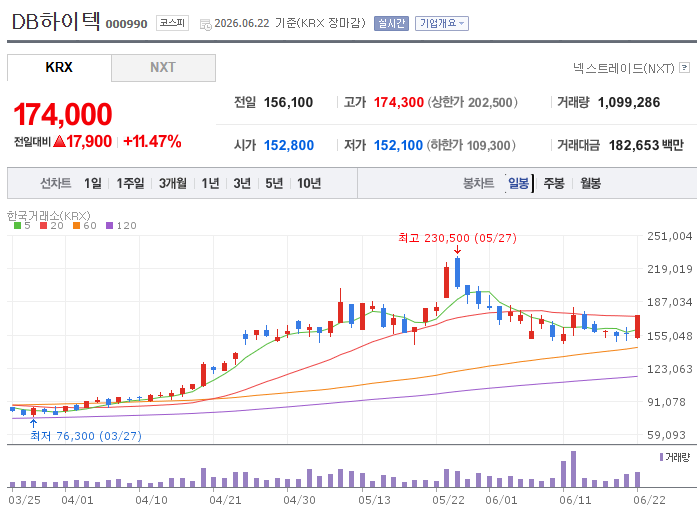Click the calendar icon beside 2026.06.22
The height and width of the screenshot is (511, 697).
(x=205, y=24)
